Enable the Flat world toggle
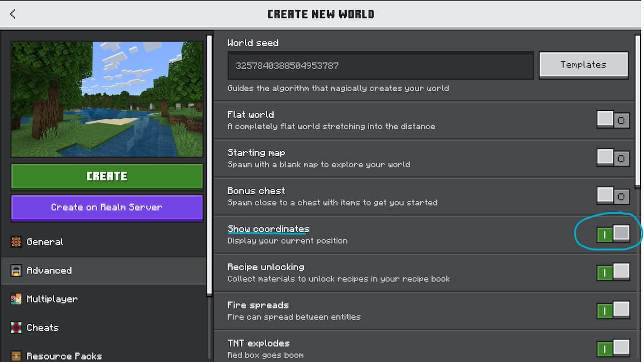 pyautogui.click(x=613, y=120)
